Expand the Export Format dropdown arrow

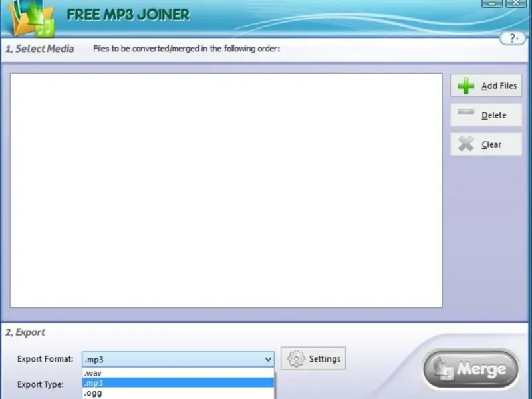268,359
